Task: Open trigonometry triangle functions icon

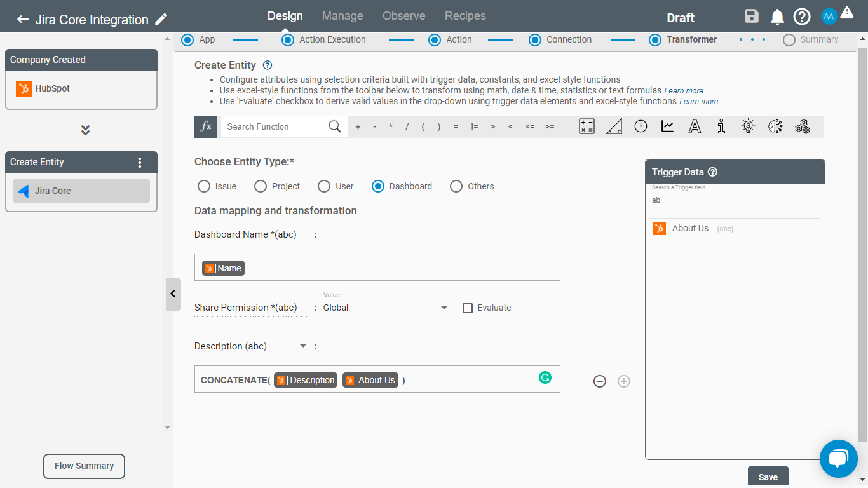Action: pos(614,126)
